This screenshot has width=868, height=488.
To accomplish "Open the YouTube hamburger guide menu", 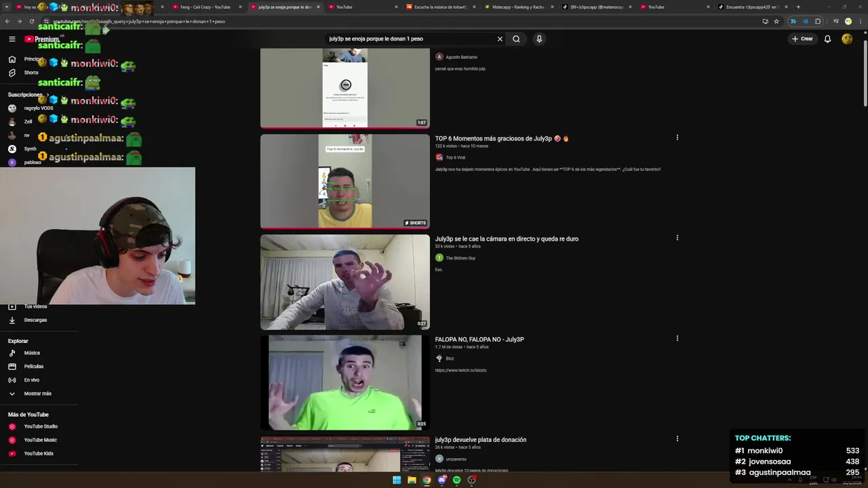I will tap(12, 39).
